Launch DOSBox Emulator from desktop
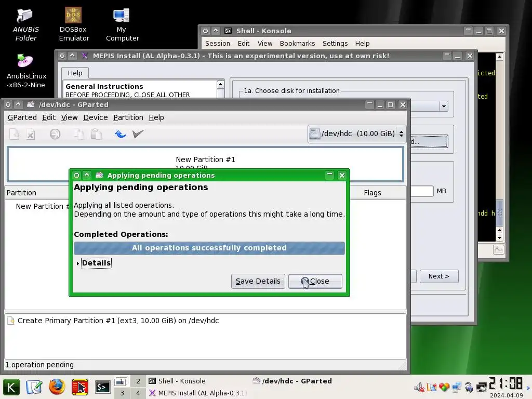 pyautogui.click(x=73, y=24)
